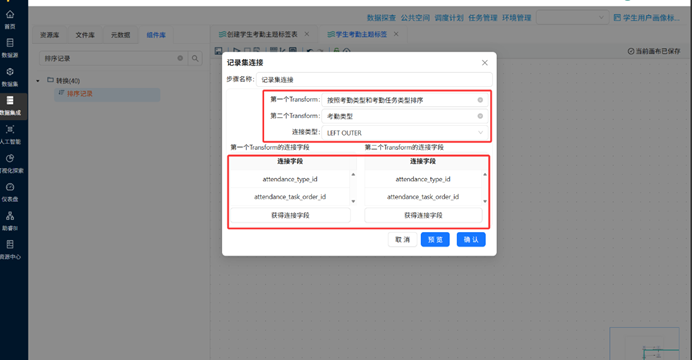Open the 调度计划 top link
This screenshot has width=692, height=360.
pyautogui.click(x=449, y=18)
